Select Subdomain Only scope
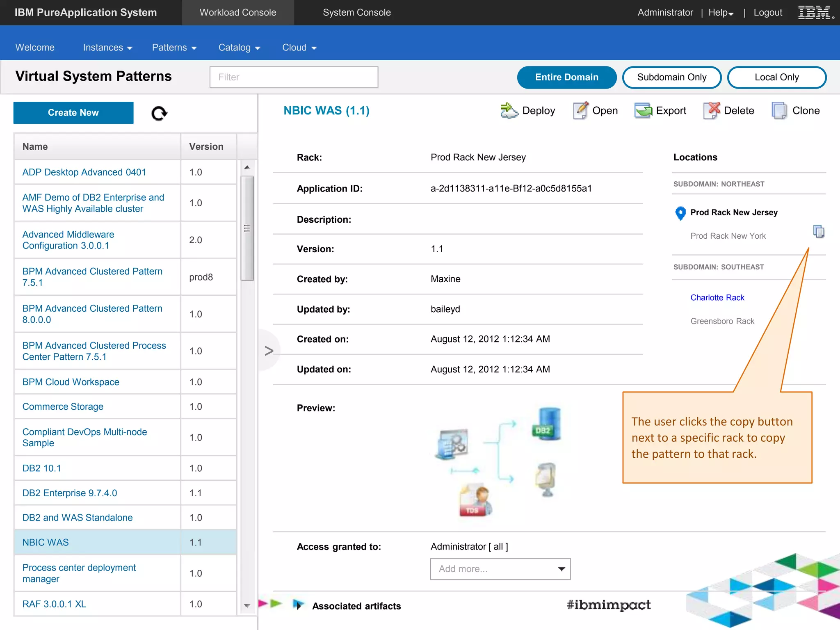Viewport: 840px width, 630px height. pos(672,77)
